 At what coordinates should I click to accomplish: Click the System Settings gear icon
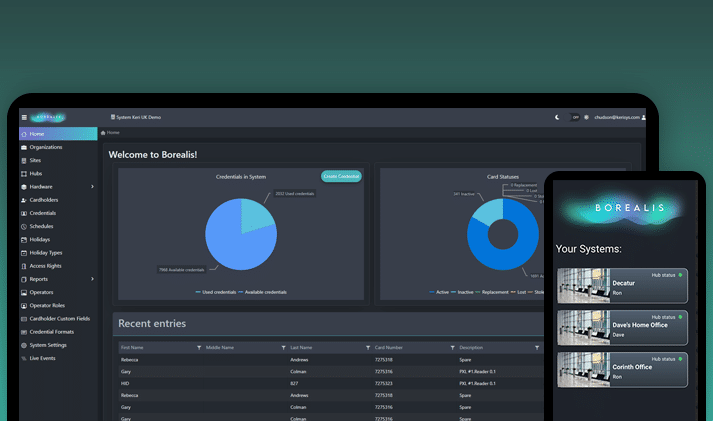(24, 345)
